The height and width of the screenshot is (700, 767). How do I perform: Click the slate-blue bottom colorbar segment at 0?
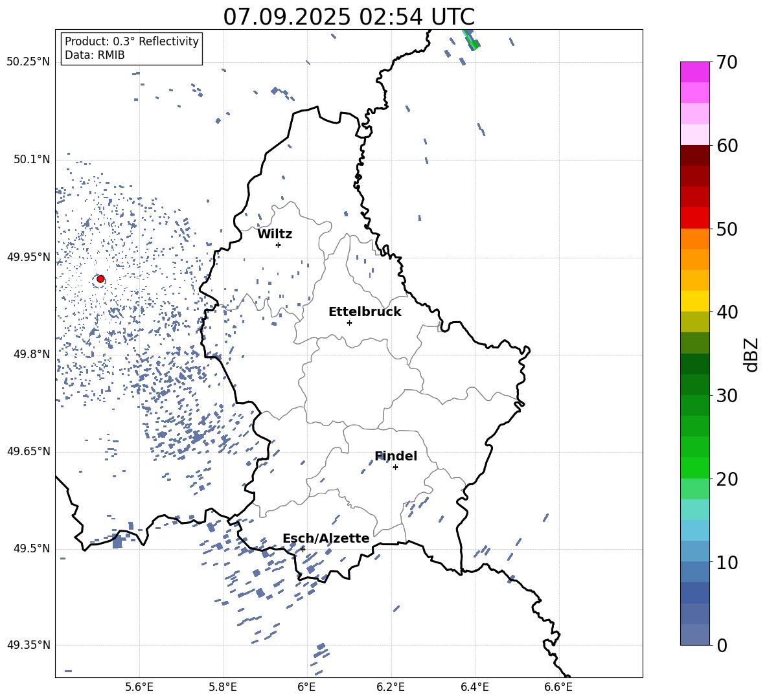tap(695, 635)
